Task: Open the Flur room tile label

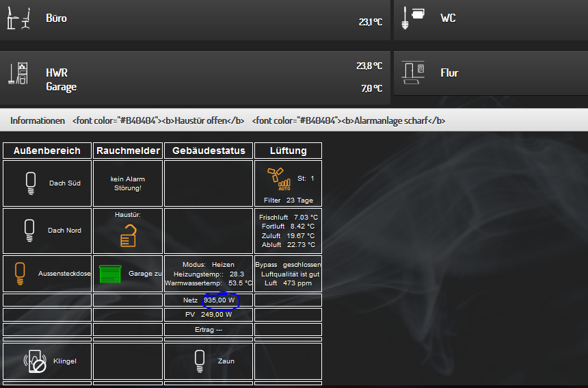Action: tap(449, 73)
